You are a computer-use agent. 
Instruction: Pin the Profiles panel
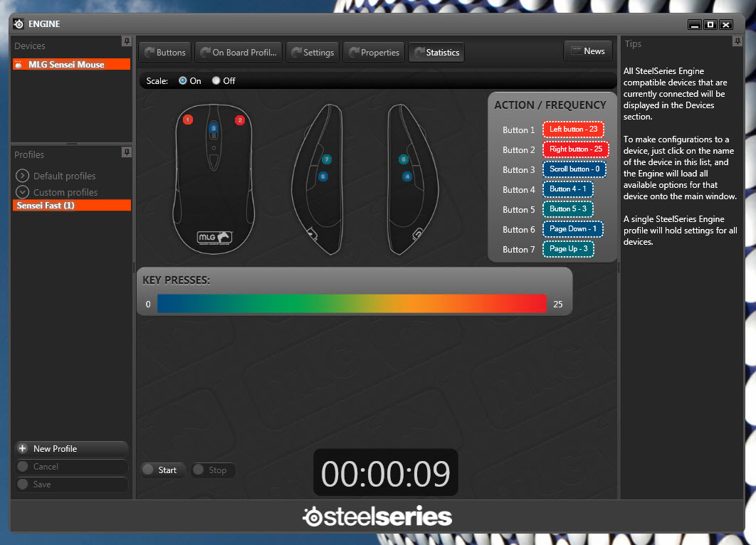pyautogui.click(x=127, y=152)
